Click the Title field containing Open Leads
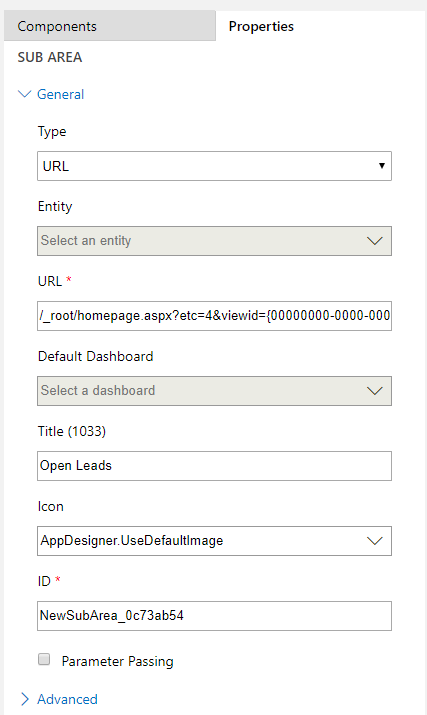 click(x=214, y=466)
